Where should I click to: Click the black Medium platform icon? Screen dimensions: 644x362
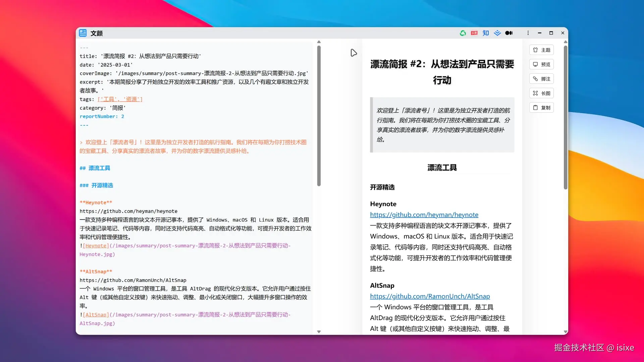click(x=509, y=33)
